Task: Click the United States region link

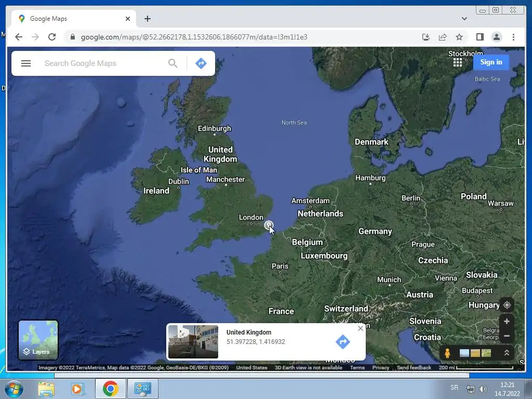Action: point(251,367)
